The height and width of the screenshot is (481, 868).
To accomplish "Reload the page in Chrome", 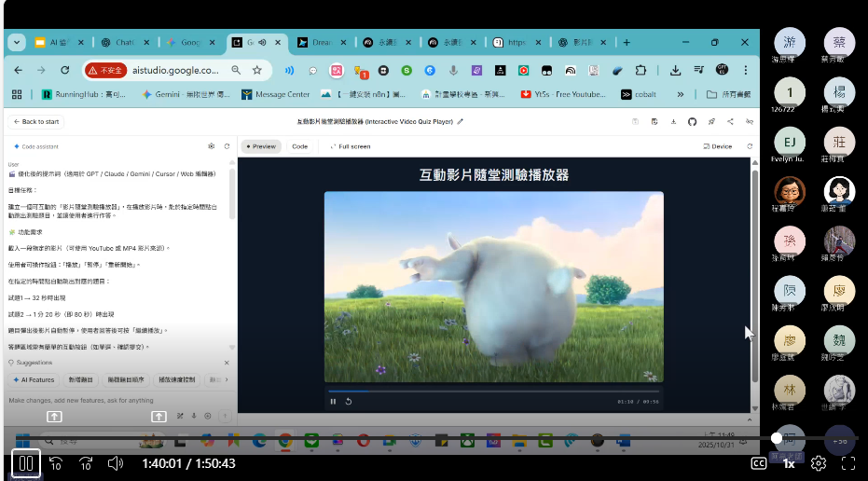I will click(x=64, y=70).
